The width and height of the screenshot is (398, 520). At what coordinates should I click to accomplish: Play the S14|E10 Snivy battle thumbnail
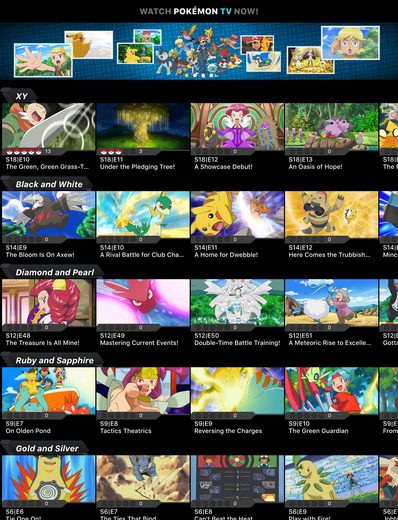pos(143,214)
